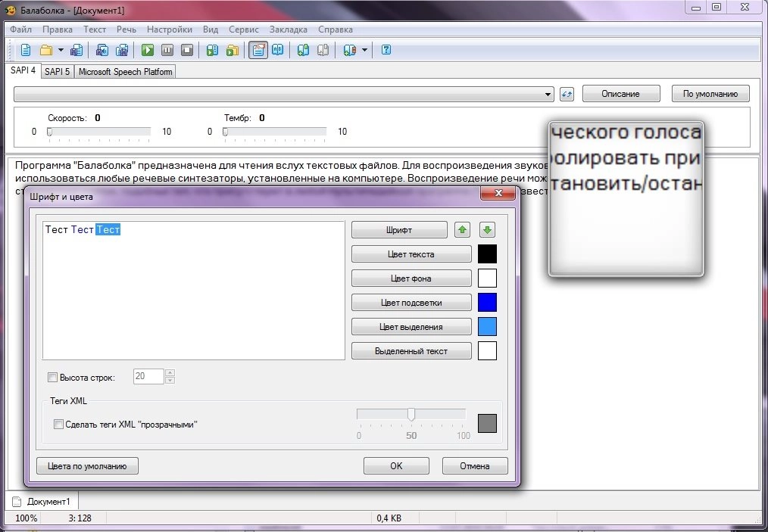Open the Вид menu
The image size is (768, 532).
point(211,30)
